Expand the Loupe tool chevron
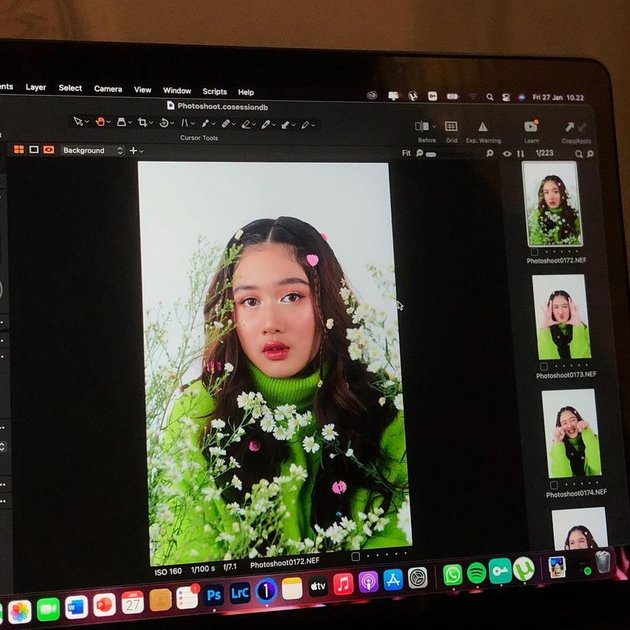 [x=130, y=123]
